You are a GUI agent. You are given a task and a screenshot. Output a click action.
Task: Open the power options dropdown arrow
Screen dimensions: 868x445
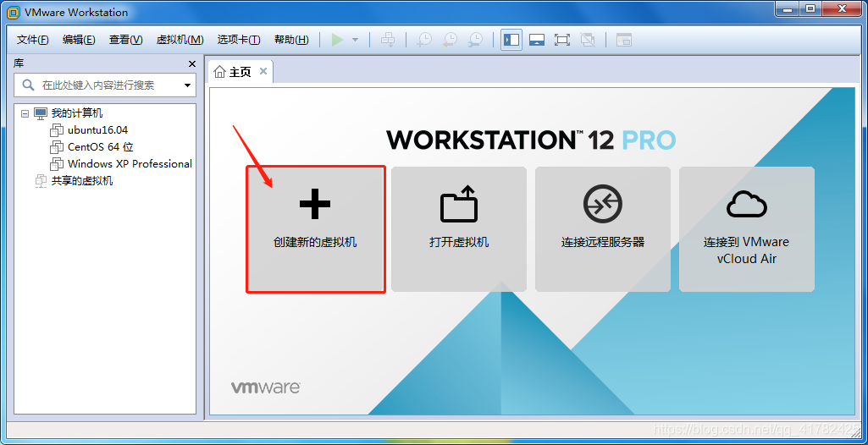click(356, 40)
